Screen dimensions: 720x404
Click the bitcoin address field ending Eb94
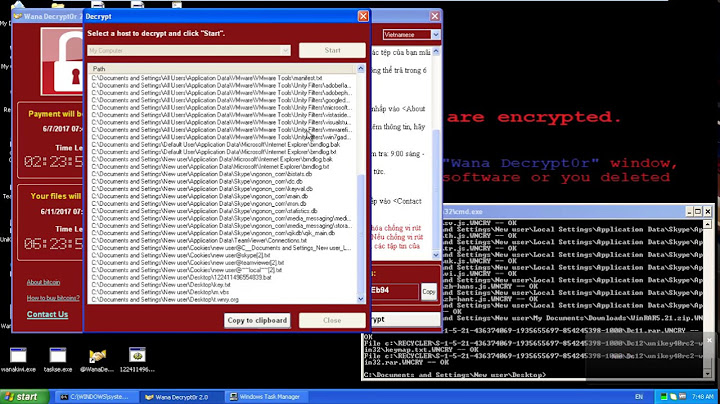tap(394, 291)
